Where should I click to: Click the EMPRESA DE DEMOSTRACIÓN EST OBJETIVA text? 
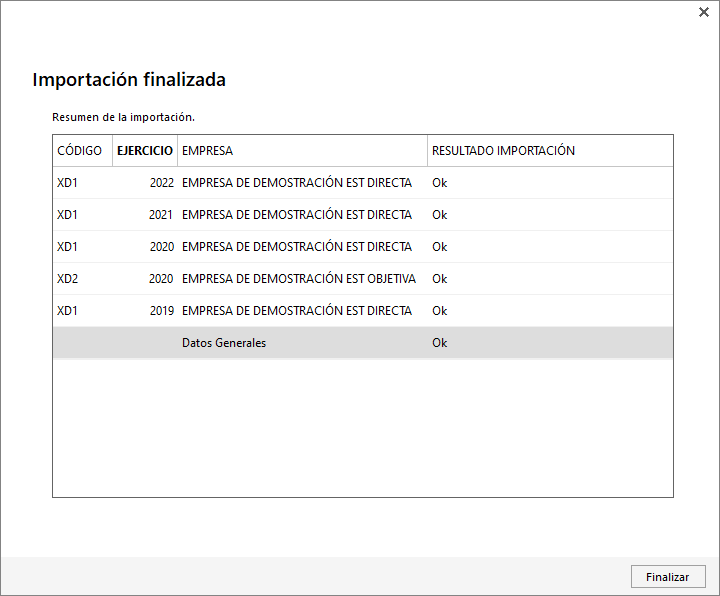click(x=299, y=279)
